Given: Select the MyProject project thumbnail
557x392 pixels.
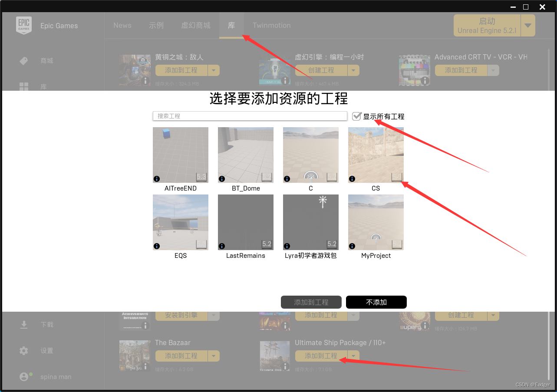Looking at the screenshot, I should [x=376, y=222].
